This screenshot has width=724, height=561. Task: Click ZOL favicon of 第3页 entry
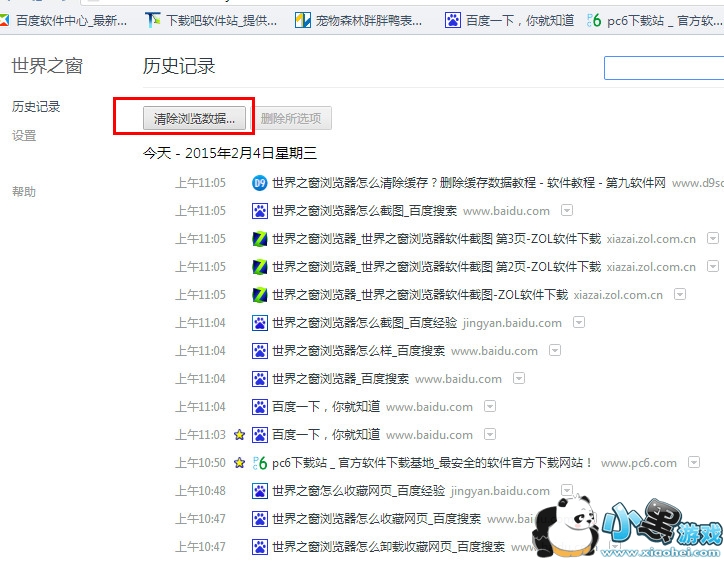(259, 239)
